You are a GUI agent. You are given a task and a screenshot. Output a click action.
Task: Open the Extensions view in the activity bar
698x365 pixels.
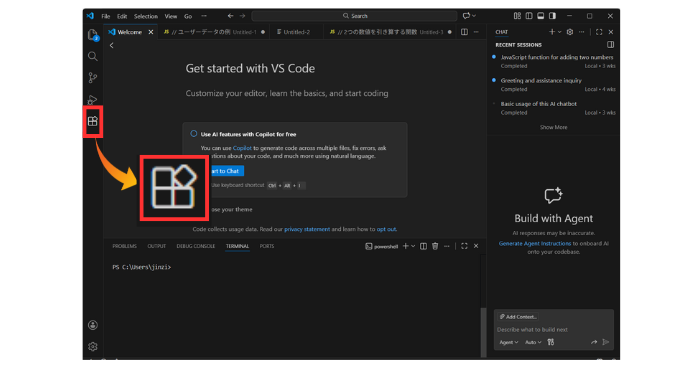[93, 121]
